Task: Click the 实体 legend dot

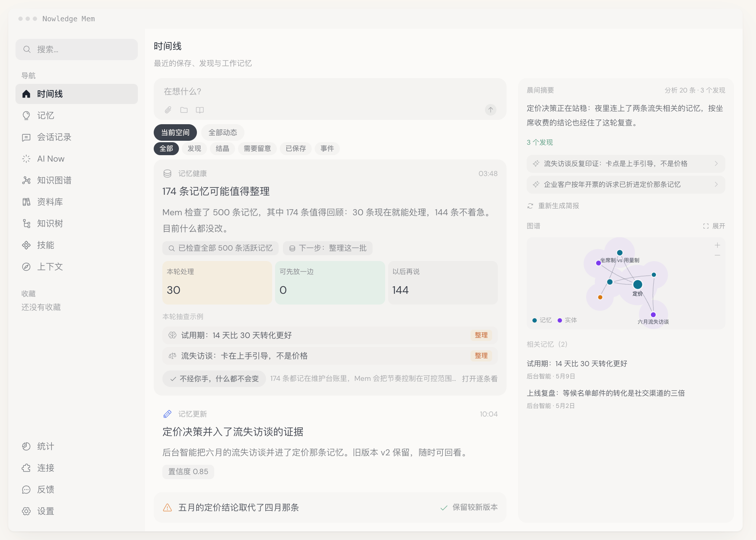Action: coord(560,320)
